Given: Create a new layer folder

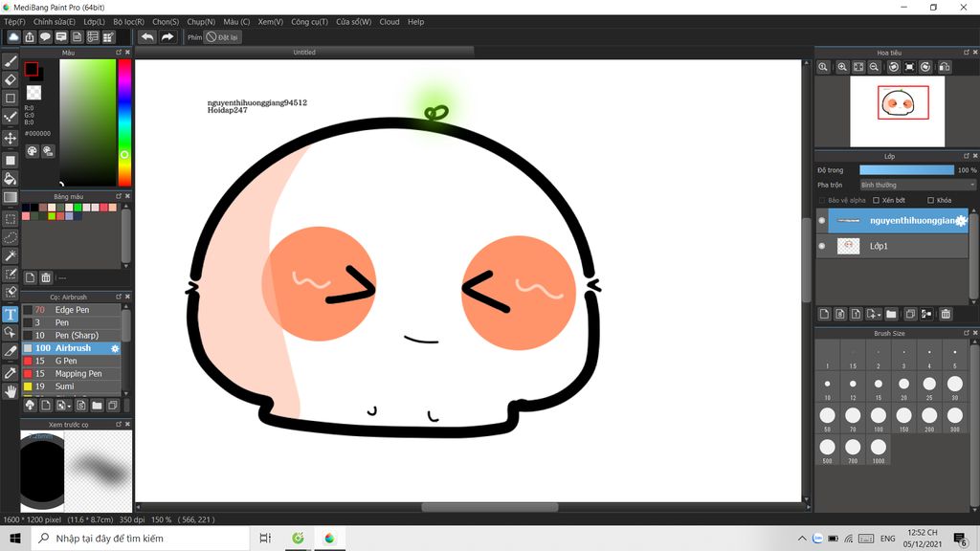Looking at the screenshot, I should point(891,314).
